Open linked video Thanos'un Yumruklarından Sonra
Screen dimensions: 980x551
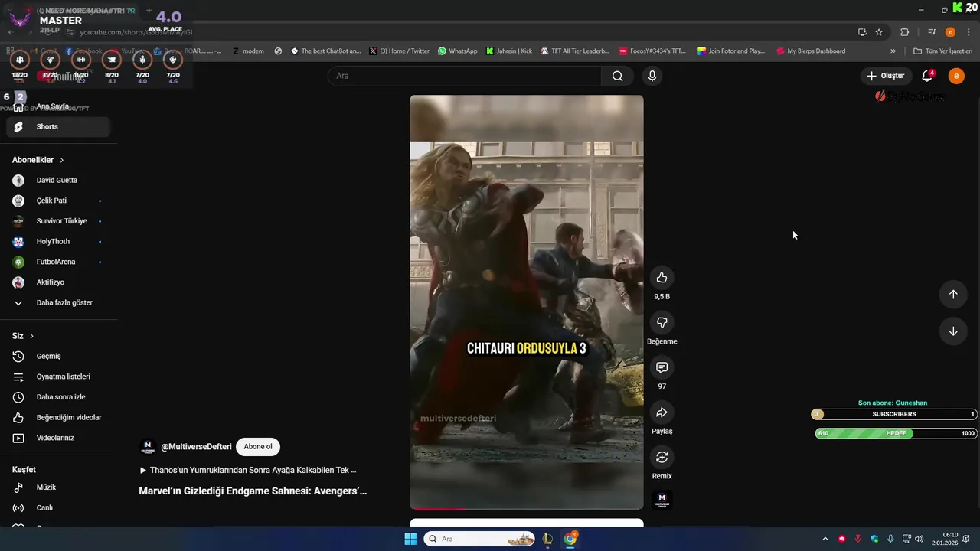point(248,470)
